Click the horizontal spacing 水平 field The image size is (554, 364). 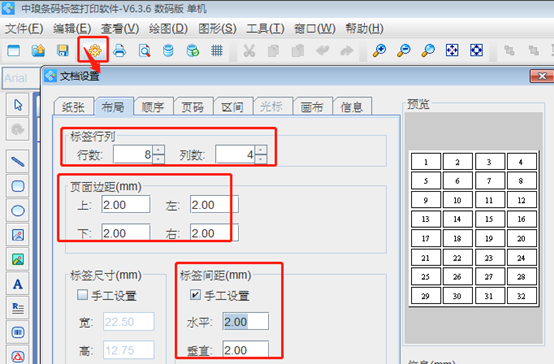tap(246, 322)
